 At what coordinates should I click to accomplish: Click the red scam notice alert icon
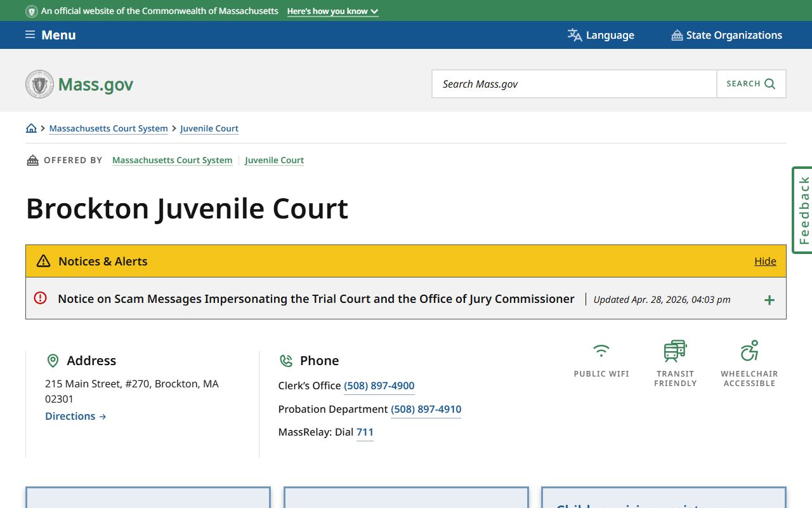(41, 298)
